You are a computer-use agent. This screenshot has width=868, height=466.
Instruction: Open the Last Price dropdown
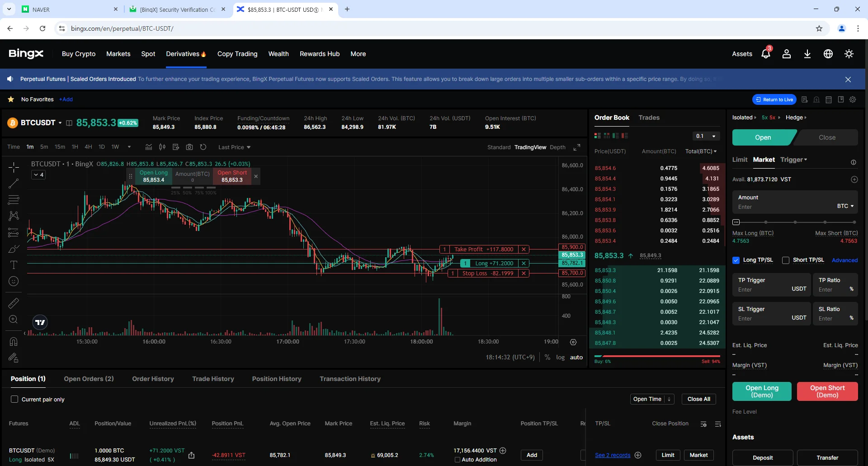point(234,147)
